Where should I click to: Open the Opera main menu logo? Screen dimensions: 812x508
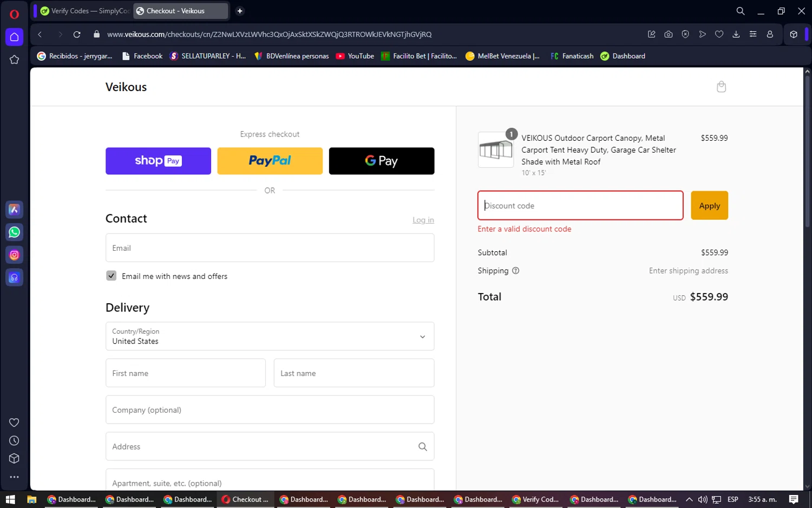pyautogui.click(x=14, y=15)
